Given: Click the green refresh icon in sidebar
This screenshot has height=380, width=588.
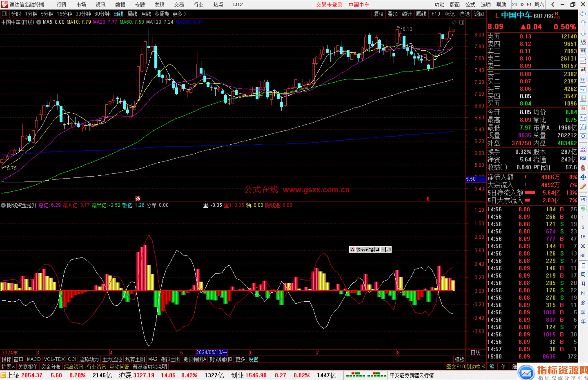Looking at the screenshot, I should (x=583, y=209).
